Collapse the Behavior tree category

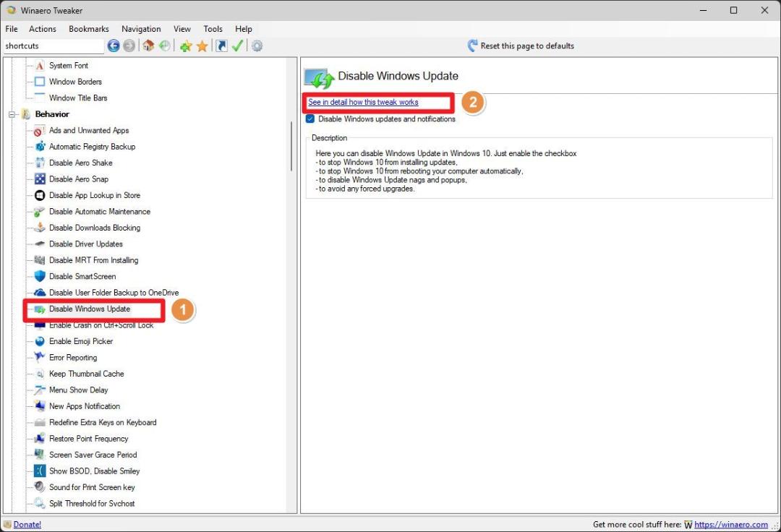tap(12, 114)
